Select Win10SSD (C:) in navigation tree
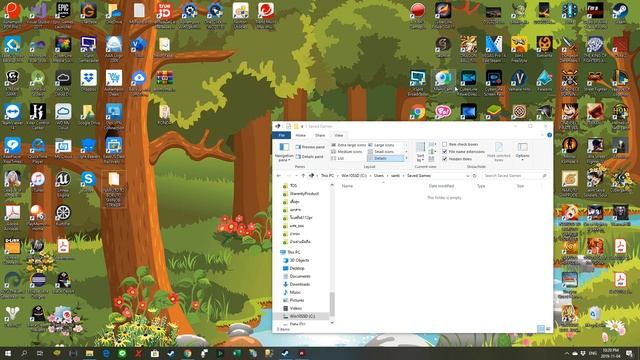Viewport: 640px width, 360px height. point(302,316)
